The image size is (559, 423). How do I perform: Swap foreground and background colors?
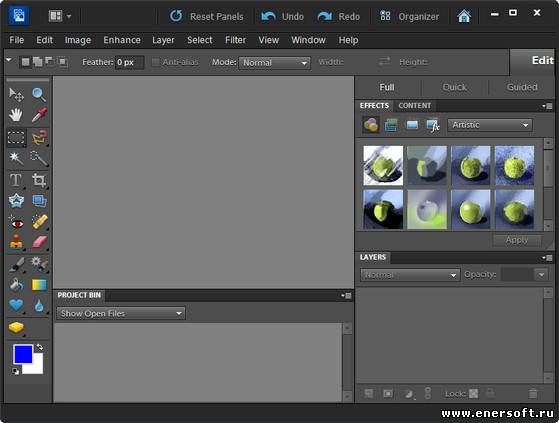pyautogui.click(x=40, y=347)
